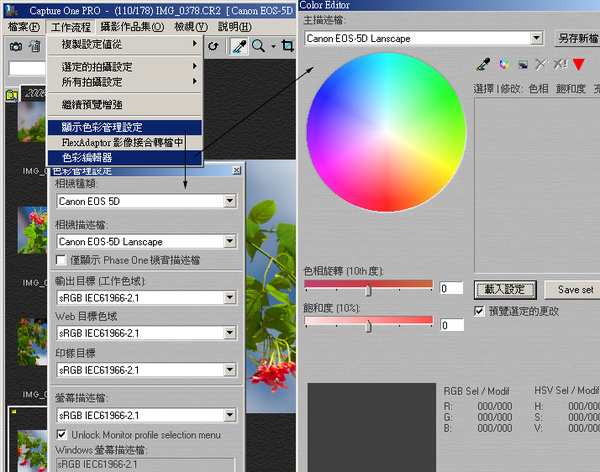Adjust the saturation slider handle
Viewport: 600px width, 472px height.
[368, 326]
